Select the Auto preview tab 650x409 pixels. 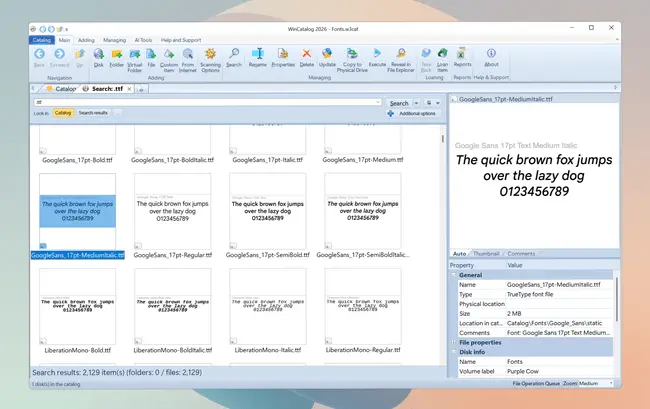(x=459, y=254)
